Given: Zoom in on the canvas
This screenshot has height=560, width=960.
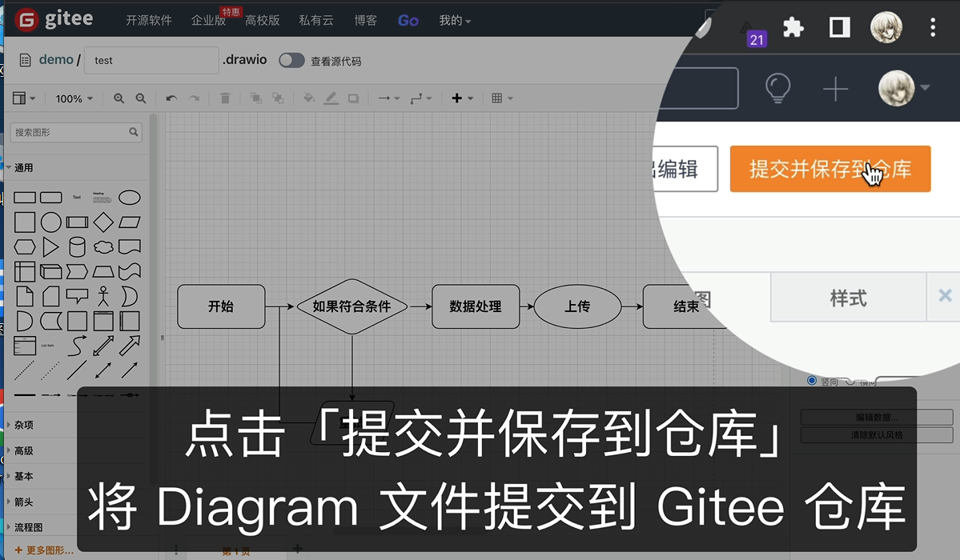Looking at the screenshot, I should tap(118, 98).
